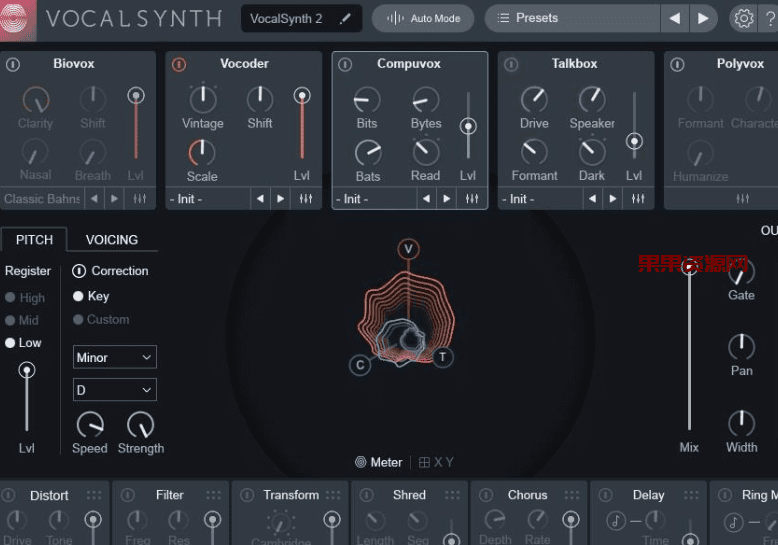This screenshot has width=778, height=545.
Task: Open Vocoder Init preset name
Action: [x=208, y=199]
